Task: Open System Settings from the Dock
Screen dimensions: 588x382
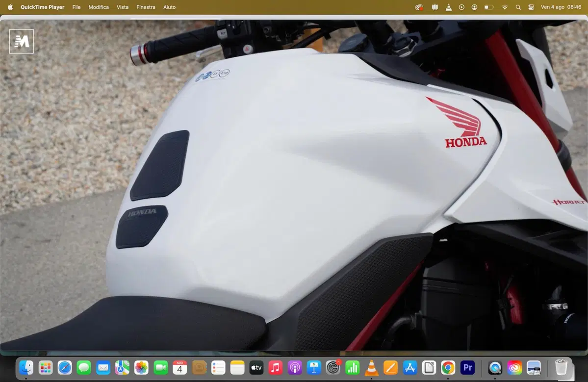Action: pyautogui.click(x=333, y=368)
